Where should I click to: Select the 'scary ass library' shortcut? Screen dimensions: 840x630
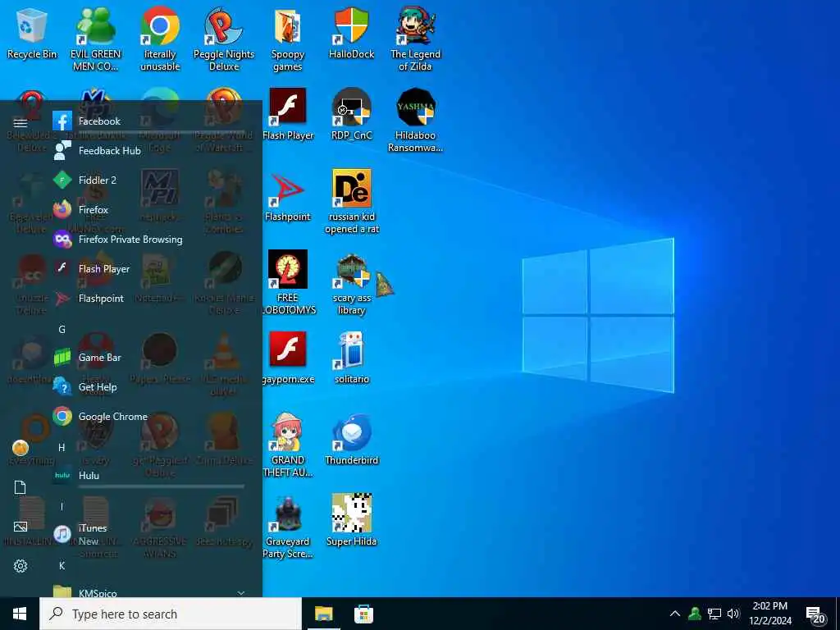[351, 284]
